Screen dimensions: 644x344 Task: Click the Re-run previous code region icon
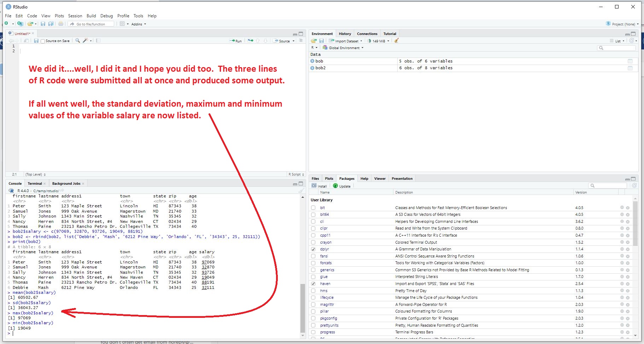pyautogui.click(x=251, y=41)
